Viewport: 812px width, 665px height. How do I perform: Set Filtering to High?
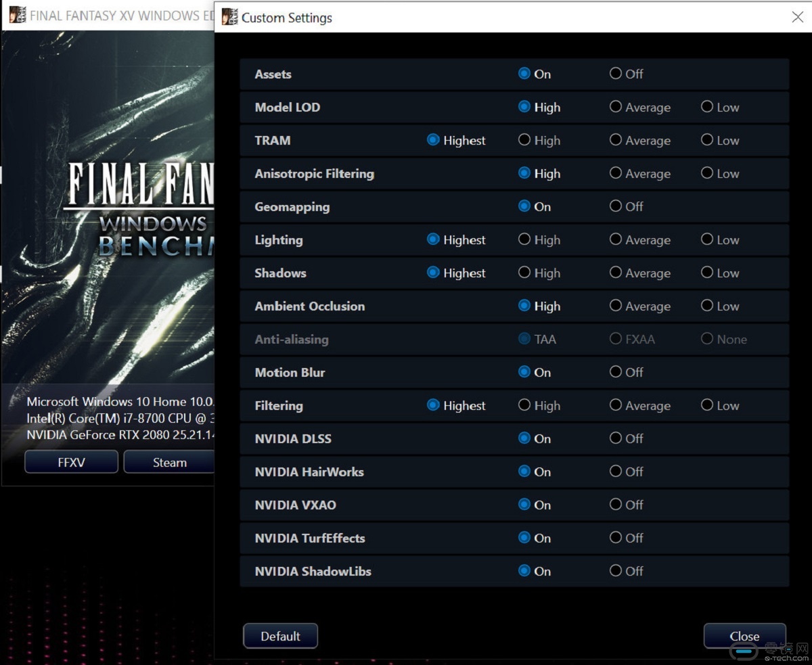click(524, 405)
